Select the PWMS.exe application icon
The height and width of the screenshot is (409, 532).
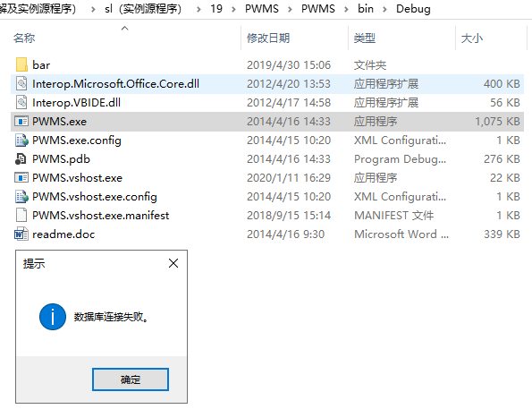click(x=21, y=122)
